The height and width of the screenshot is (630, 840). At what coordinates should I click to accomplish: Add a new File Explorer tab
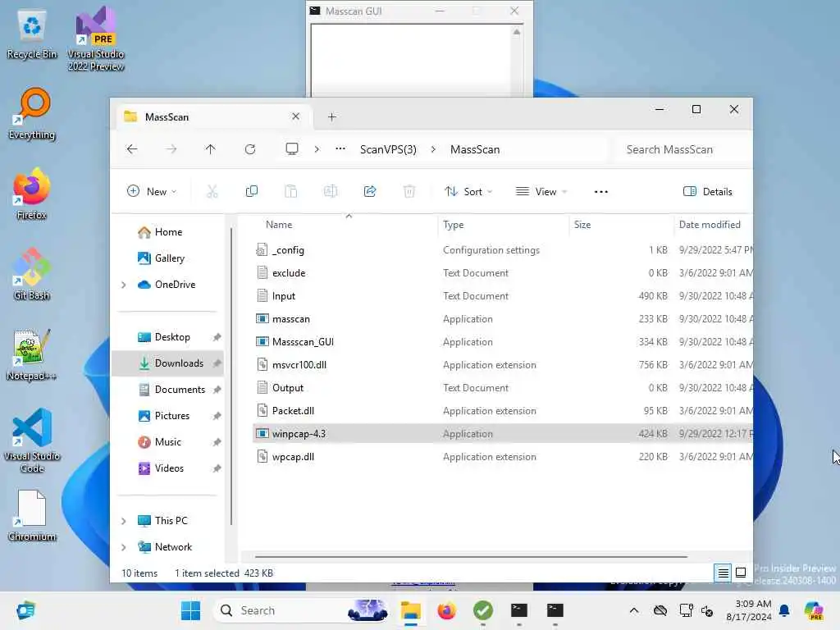tap(331, 116)
